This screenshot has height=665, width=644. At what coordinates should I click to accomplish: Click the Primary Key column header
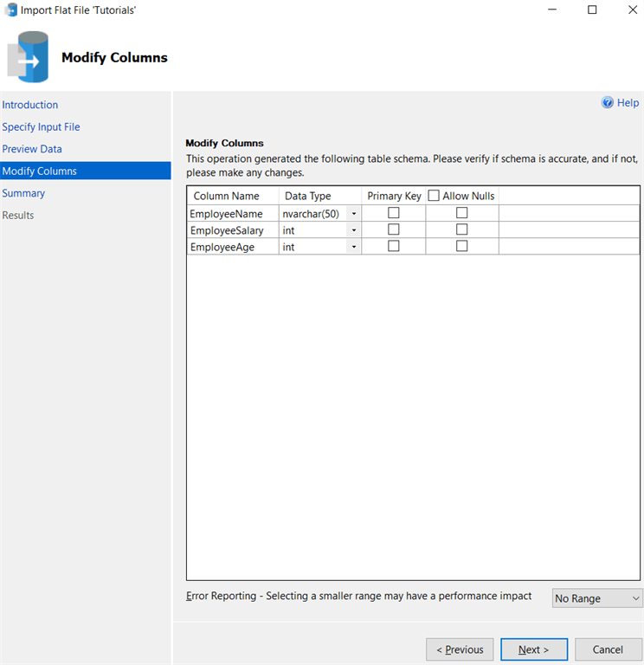394,196
